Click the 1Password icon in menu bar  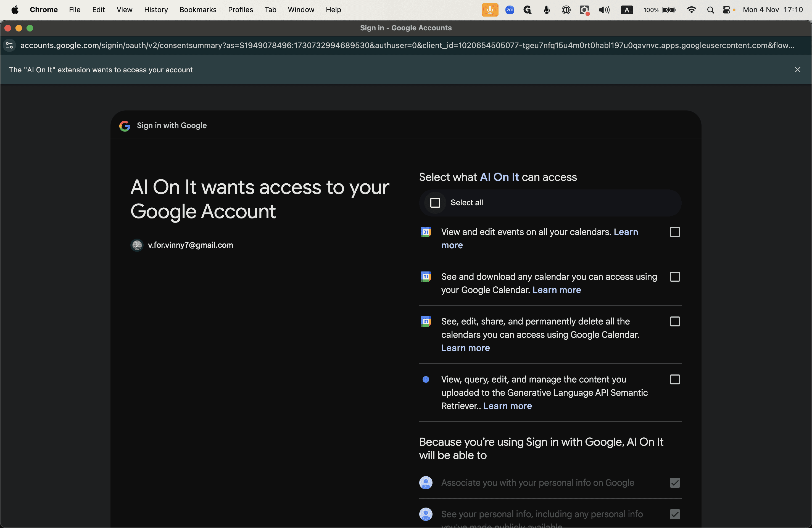coord(566,10)
